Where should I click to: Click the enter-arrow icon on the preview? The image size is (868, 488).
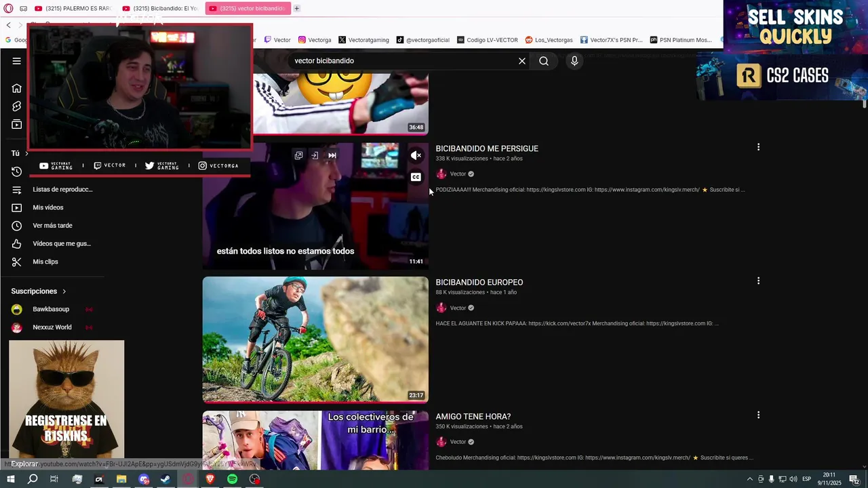coord(315,155)
